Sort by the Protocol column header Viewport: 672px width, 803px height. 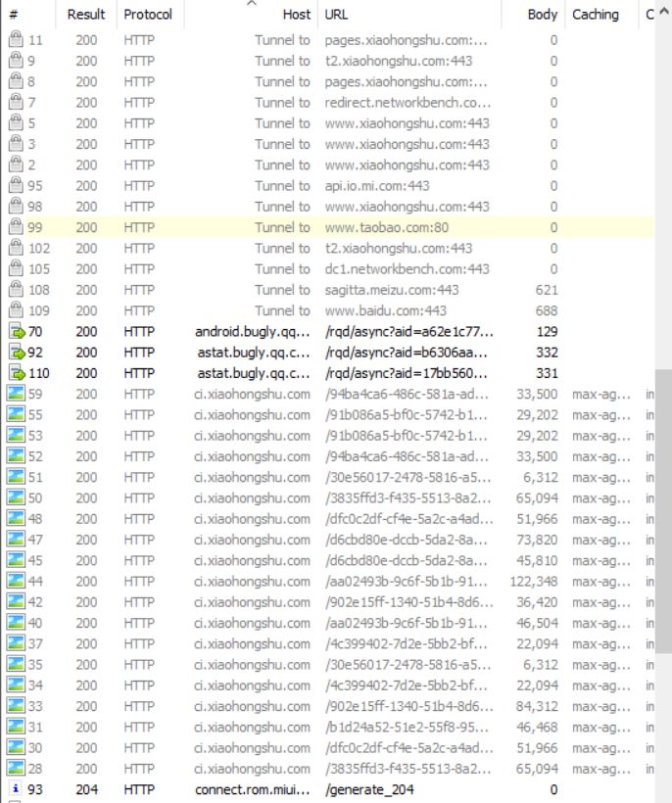point(149,14)
